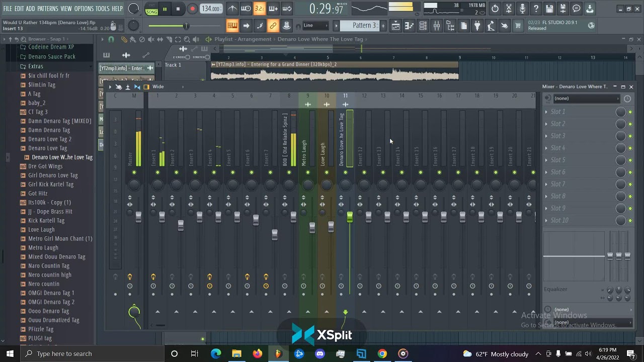Click the render/export download icon
The width and height of the screenshot is (644, 362).
[x=590, y=9]
